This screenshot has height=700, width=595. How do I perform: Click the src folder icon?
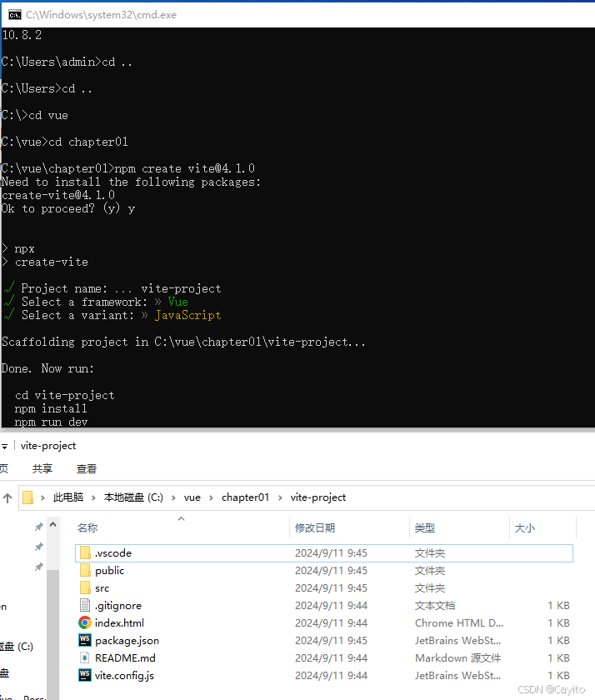[x=85, y=588]
